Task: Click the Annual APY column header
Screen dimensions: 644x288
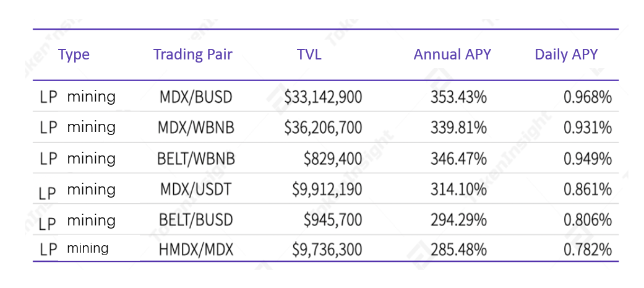Action: [x=452, y=55]
